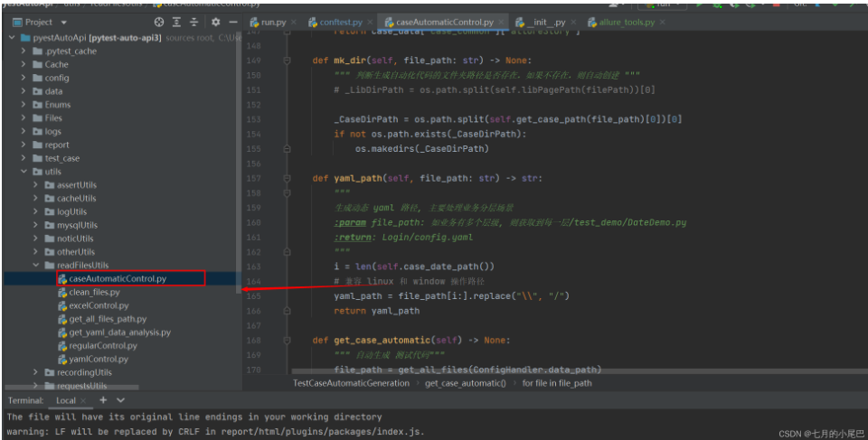Click the 'return yaml_path' code line
The width and height of the screenshot is (868, 440).
(376, 311)
